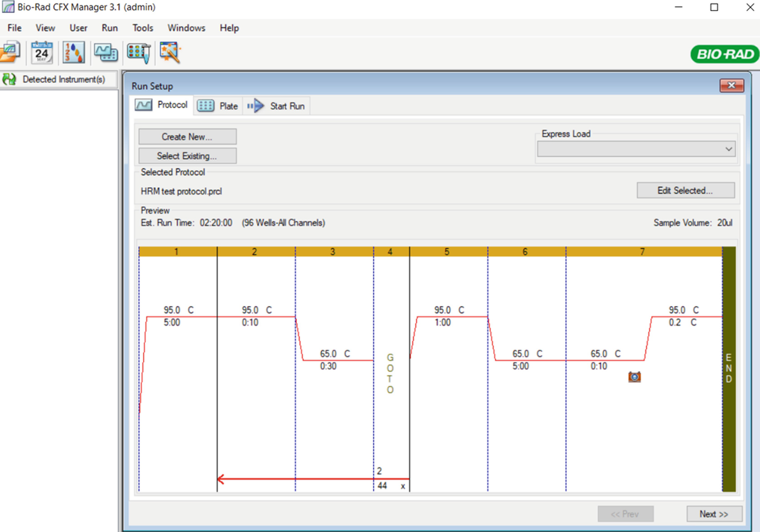Open the View menu
Image resolution: width=760 pixels, height=532 pixels.
click(x=45, y=28)
